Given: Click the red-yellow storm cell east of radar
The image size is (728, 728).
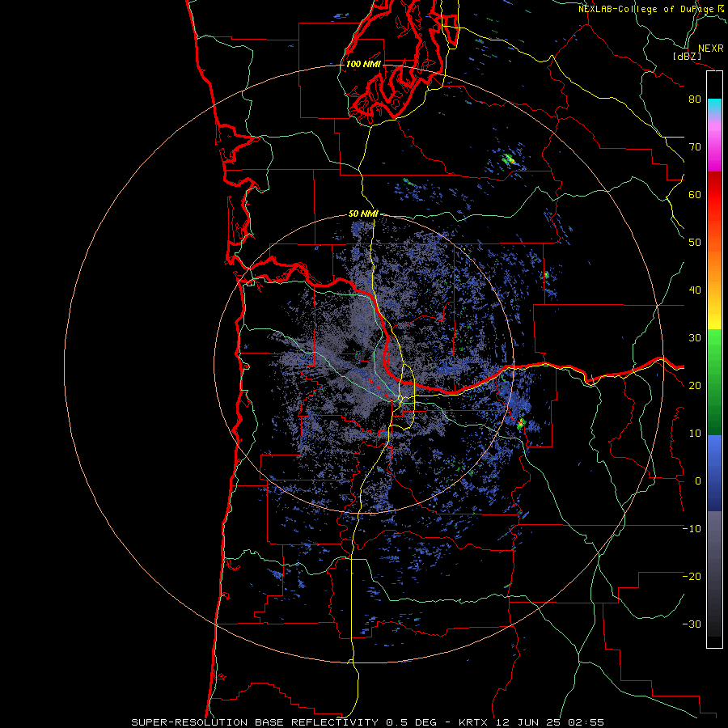Looking at the screenshot, I should (521, 423).
